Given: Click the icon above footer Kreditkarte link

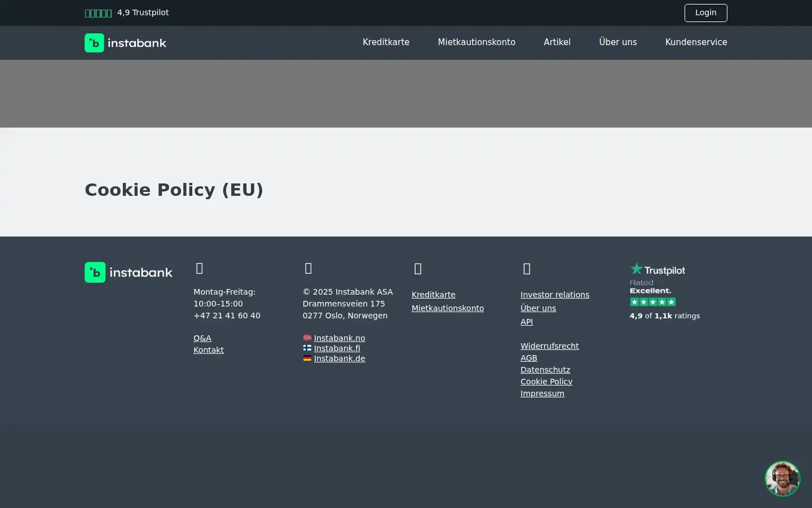Looking at the screenshot, I should 418,269.
